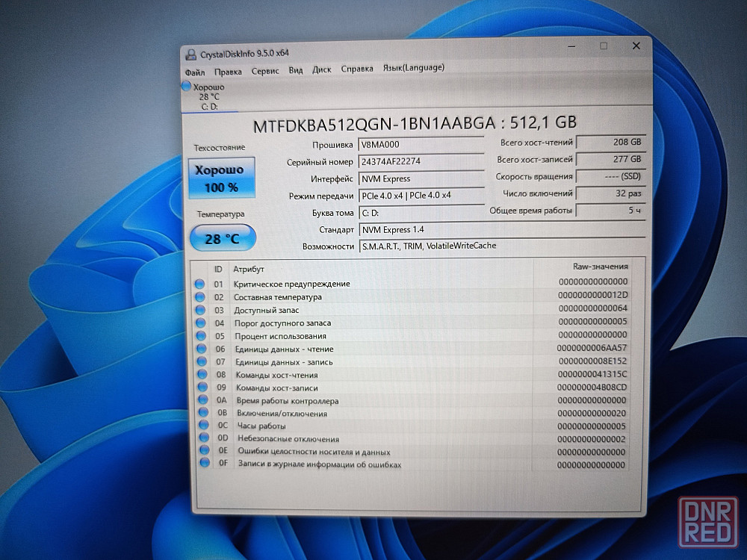Click raw value 00000004B08CD
The width and height of the screenshot is (747, 560).
pyautogui.click(x=592, y=387)
